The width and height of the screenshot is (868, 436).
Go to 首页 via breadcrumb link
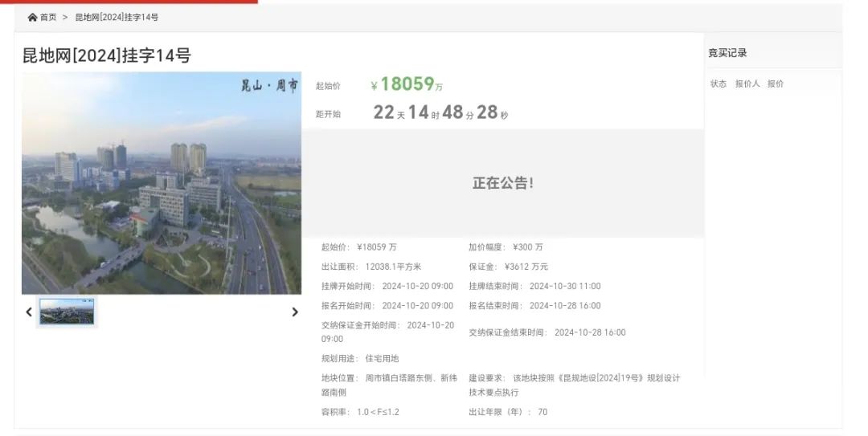(48, 18)
